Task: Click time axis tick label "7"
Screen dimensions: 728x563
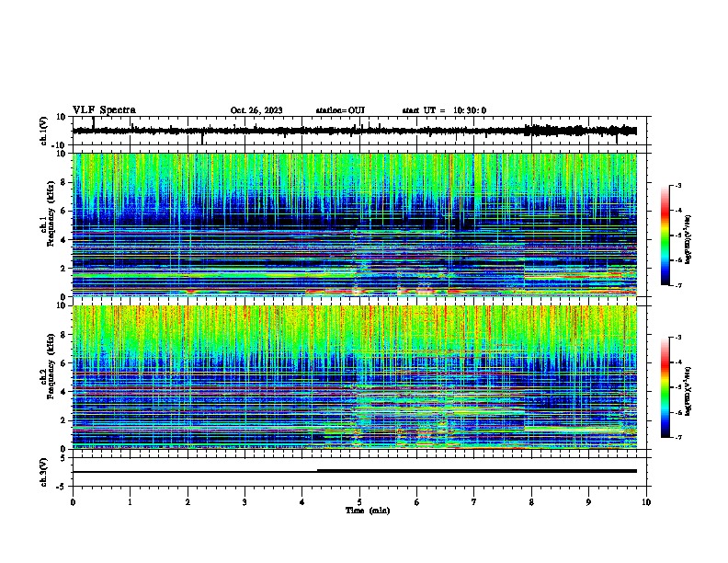Action: [474, 502]
